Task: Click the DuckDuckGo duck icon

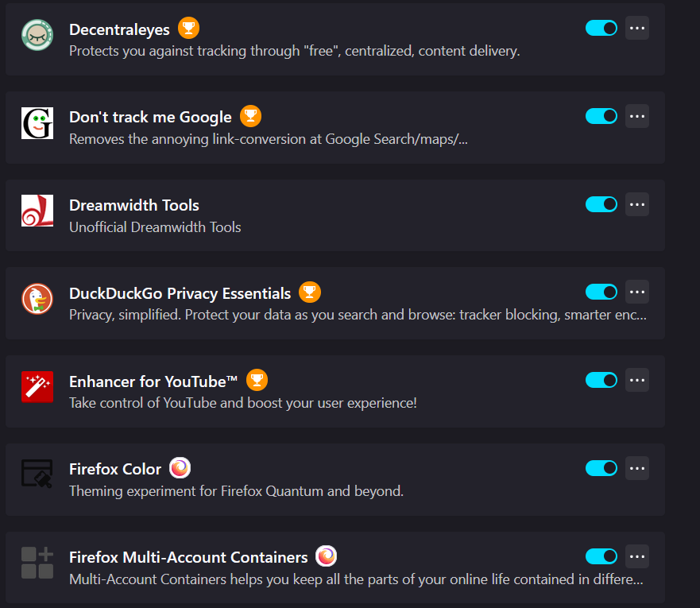Action: click(37, 299)
